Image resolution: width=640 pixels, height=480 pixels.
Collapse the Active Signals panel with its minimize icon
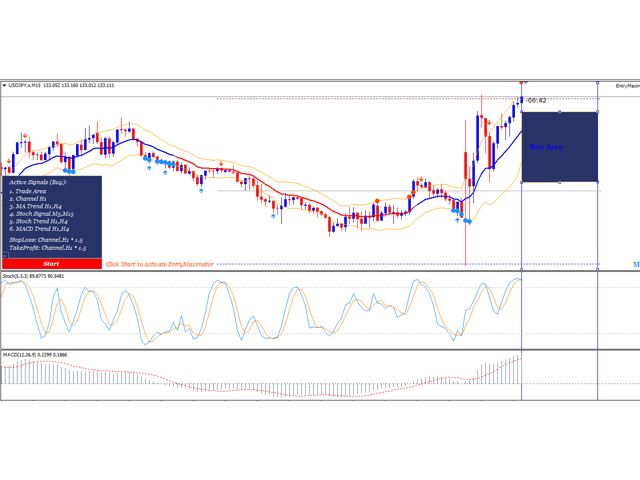click(x=5, y=256)
